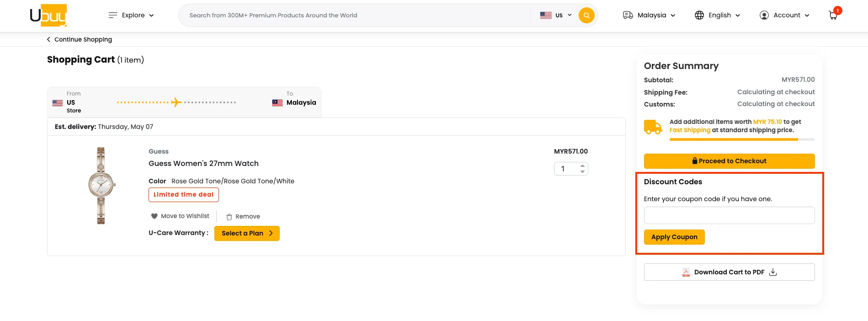Click the globe language icon
The width and height of the screenshot is (868, 321).
pos(699,15)
